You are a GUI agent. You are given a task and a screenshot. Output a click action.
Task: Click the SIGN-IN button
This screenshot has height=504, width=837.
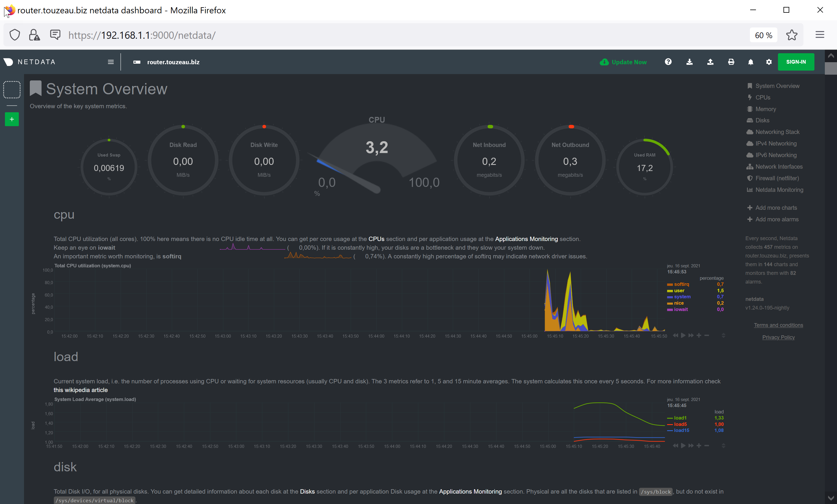(x=796, y=62)
